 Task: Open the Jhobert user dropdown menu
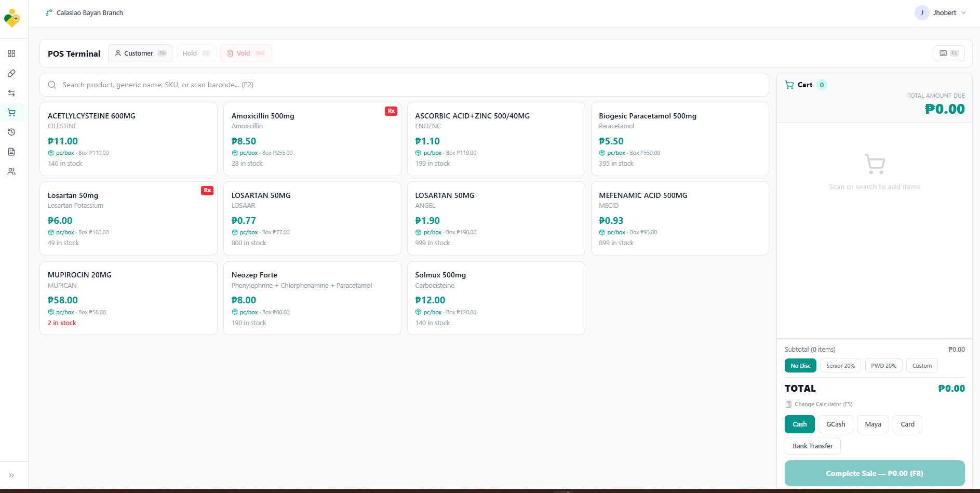pos(941,13)
